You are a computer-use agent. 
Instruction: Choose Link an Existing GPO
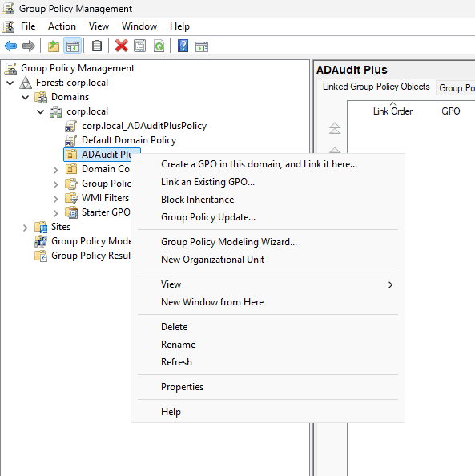[x=268, y=182]
